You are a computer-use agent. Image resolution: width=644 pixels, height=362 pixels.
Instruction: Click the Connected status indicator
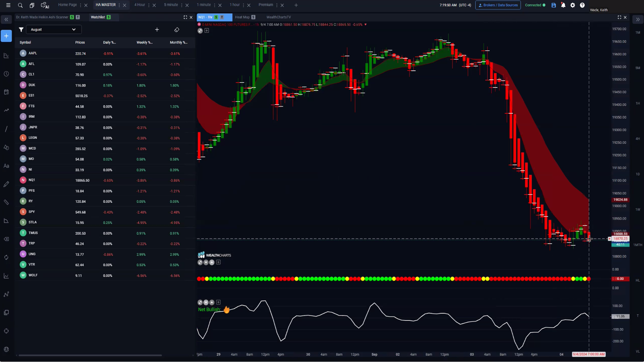535,5
